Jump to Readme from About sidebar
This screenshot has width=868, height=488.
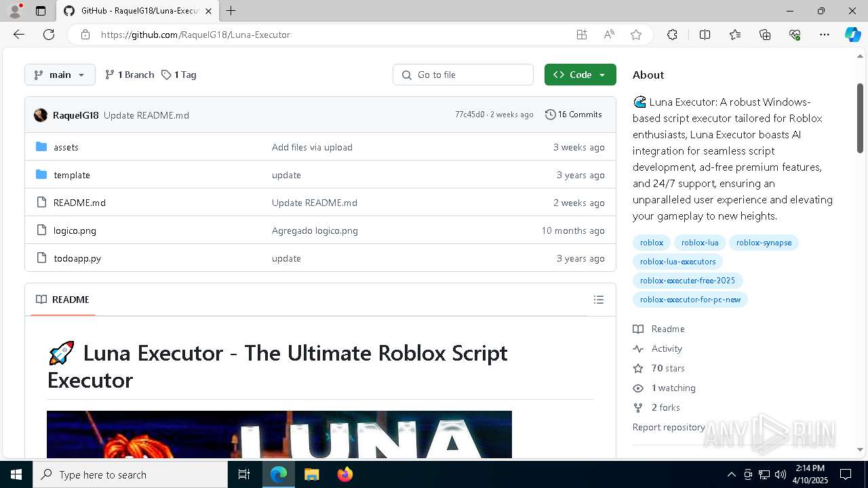pos(658,329)
